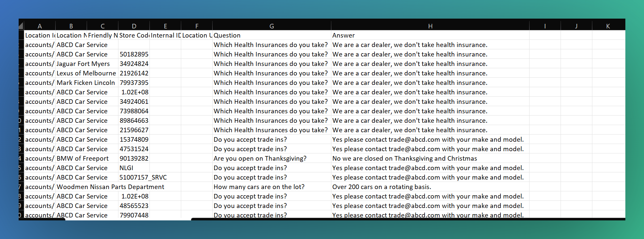
Task: Select store code 34924824
Action: click(x=134, y=64)
